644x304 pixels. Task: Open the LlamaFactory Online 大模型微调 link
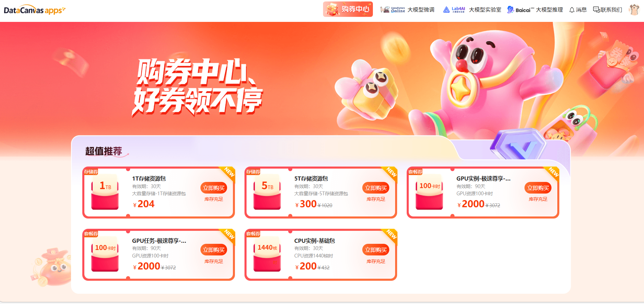(x=407, y=10)
